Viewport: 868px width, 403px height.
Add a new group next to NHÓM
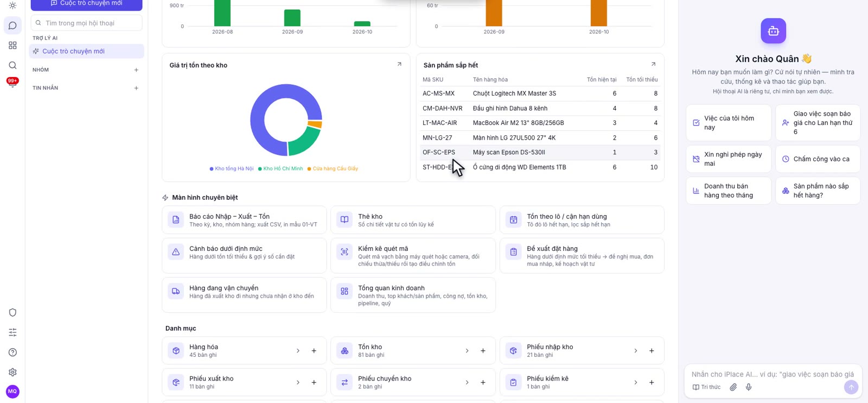(x=136, y=70)
